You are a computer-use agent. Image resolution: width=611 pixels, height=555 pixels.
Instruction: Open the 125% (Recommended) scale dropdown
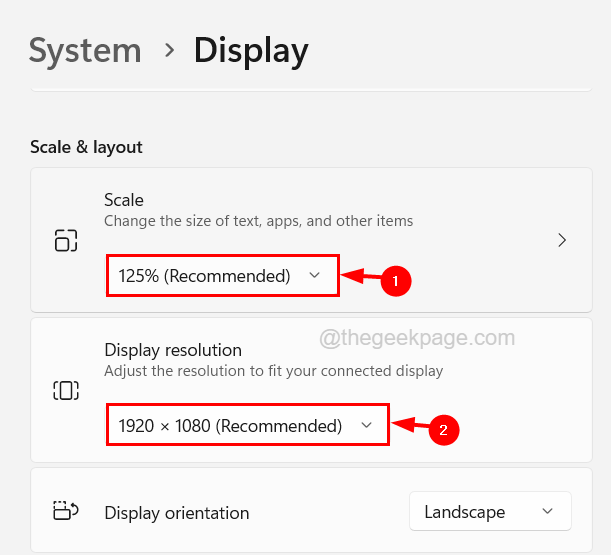(x=222, y=276)
